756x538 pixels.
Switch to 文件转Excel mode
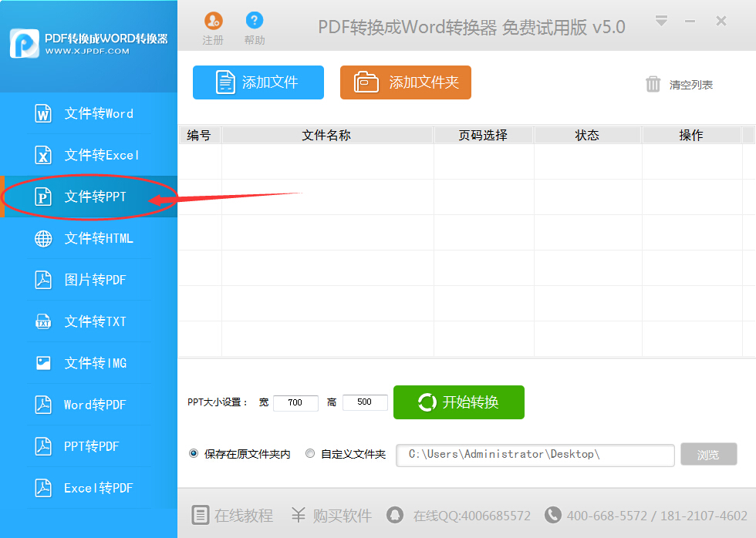point(89,155)
